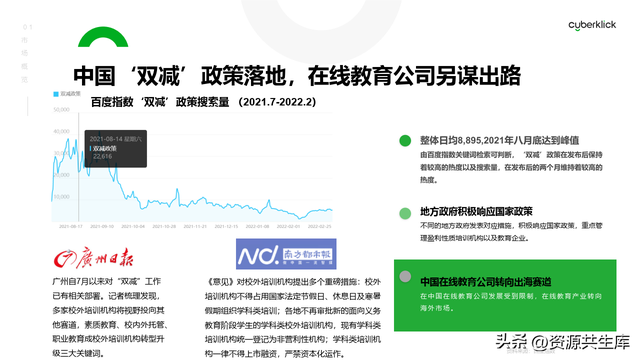Click the main slide title 中国'双减'政策落地
640x360 pixels.
pos(297,76)
